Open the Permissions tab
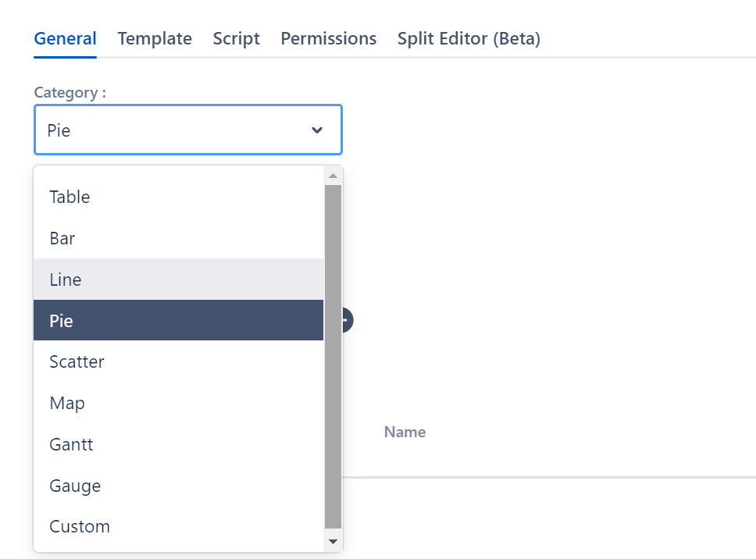This screenshot has height=559, width=756. pos(328,38)
